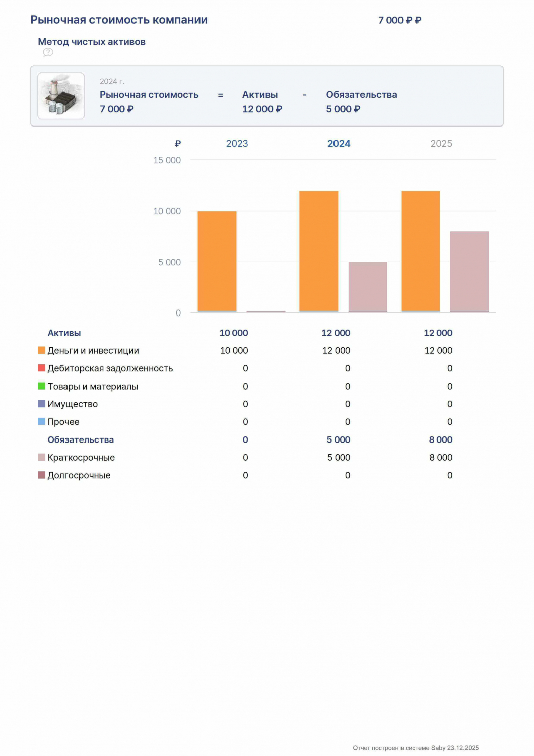Click the 7 000 ₽ value under Рыночная стоимость
This screenshot has width=534, height=756.
[x=117, y=109]
